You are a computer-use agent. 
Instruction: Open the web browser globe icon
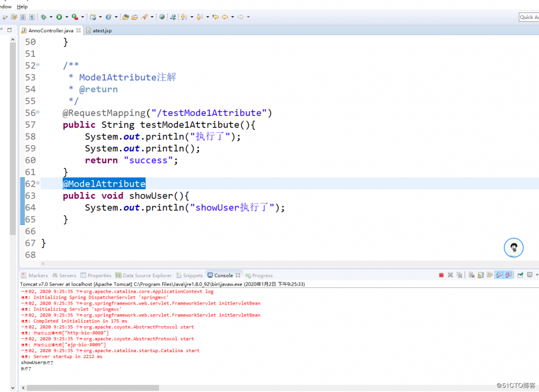point(162,17)
